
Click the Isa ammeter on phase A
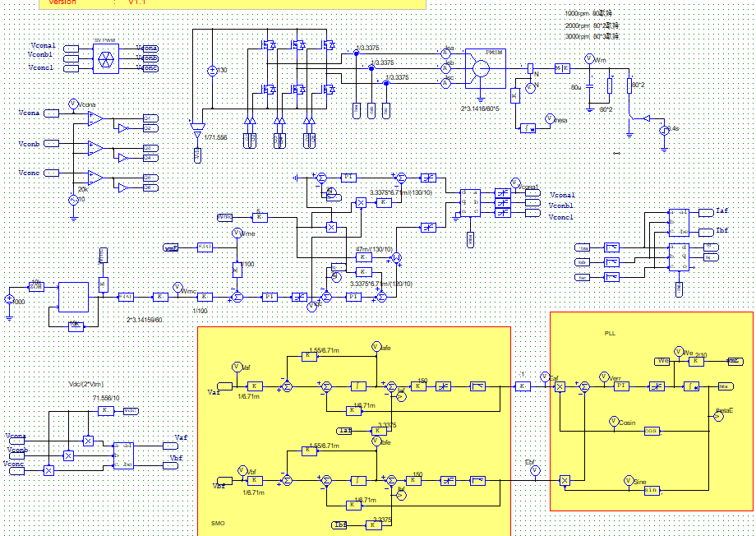click(445, 53)
